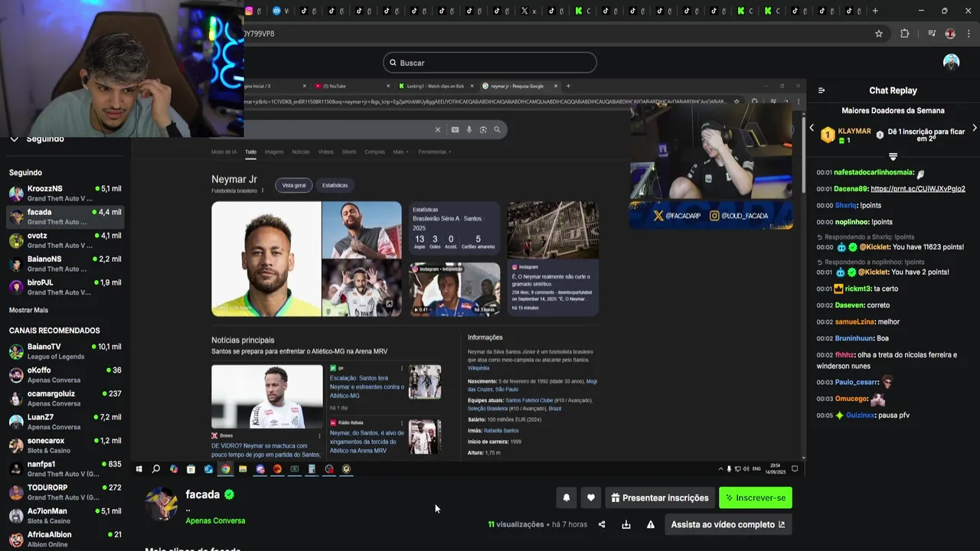Click the Chrome taskbar icon in the video

(226, 469)
